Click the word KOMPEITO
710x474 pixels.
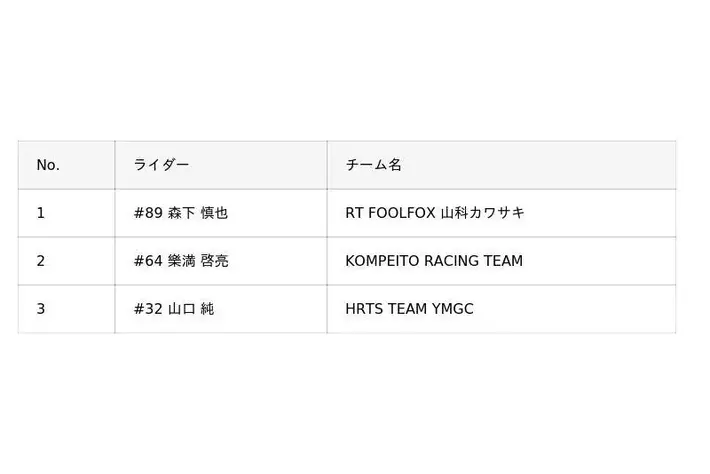click(x=381, y=261)
